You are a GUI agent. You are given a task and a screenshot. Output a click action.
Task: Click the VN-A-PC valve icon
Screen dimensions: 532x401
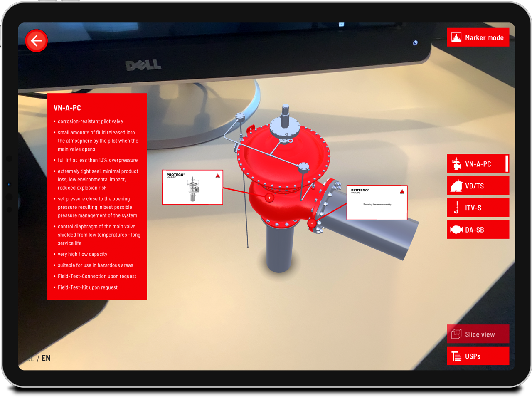456,164
